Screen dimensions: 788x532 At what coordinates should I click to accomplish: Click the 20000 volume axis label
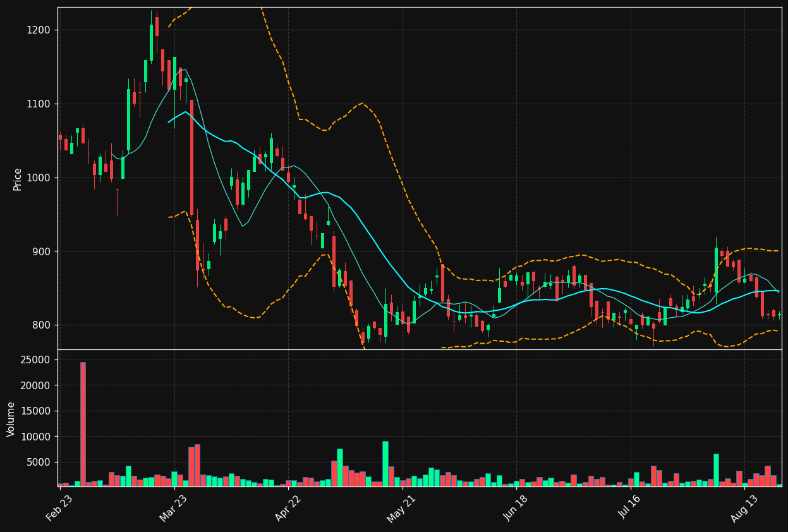(37, 385)
